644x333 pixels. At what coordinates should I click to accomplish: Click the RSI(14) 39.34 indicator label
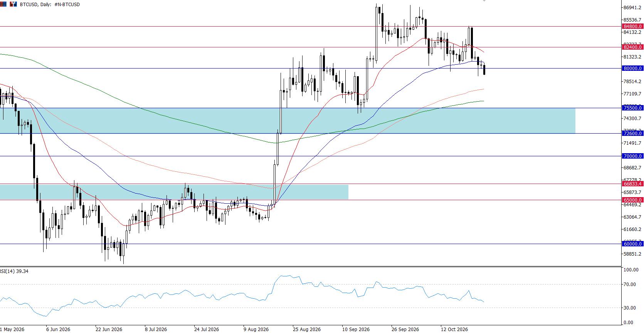click(x=14, y=271)
